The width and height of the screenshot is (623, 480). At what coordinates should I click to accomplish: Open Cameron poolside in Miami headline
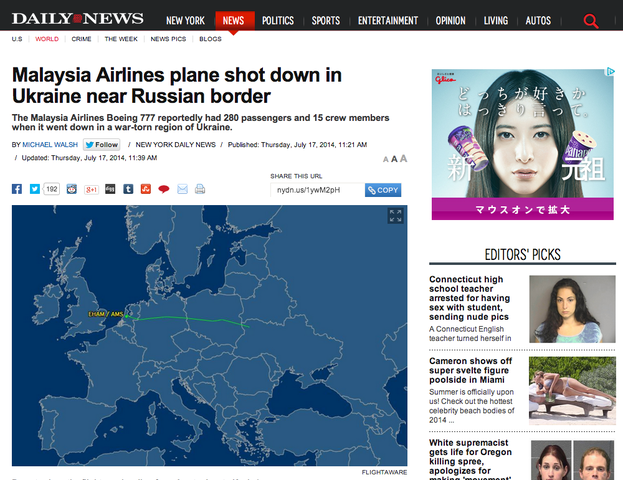(470, 370)
